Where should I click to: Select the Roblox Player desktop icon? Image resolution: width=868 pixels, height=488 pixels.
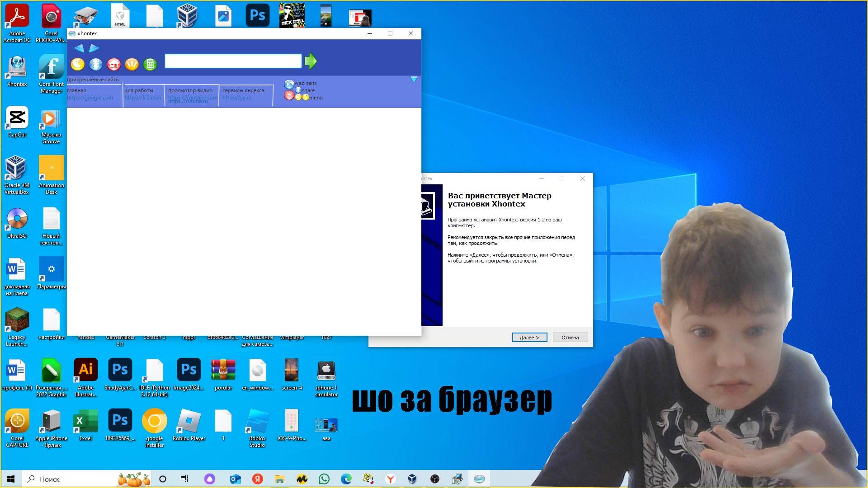[189, 425]
